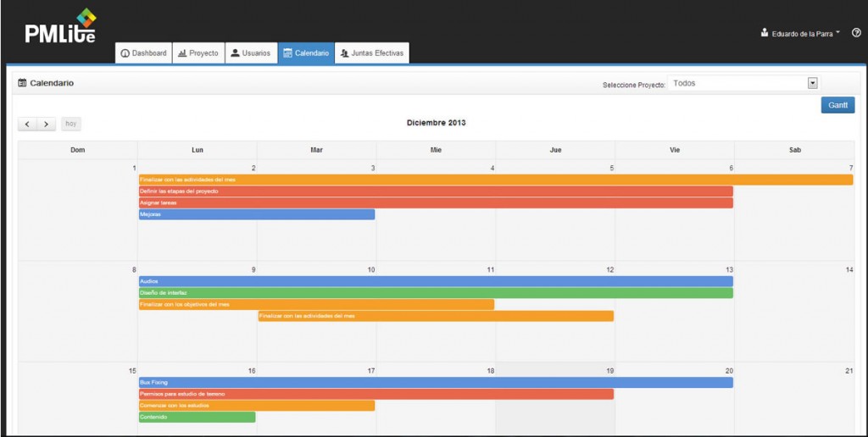Viewport: 868px width, 437px height.
Task: Click the Mar column header
Action: pos(317,150)
